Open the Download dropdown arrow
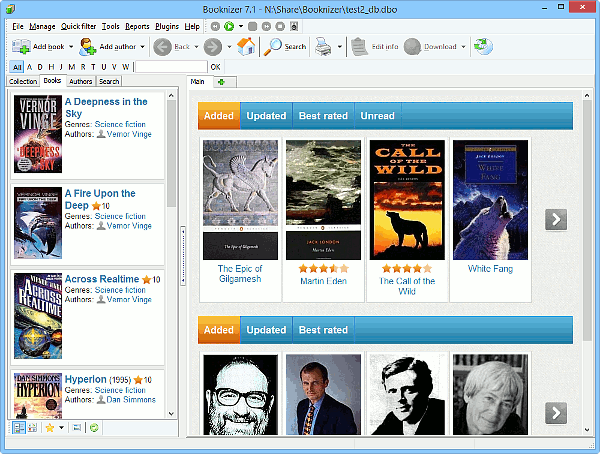Image resolution: width=600 pixels, height=454 pixels. coord(463,47)
